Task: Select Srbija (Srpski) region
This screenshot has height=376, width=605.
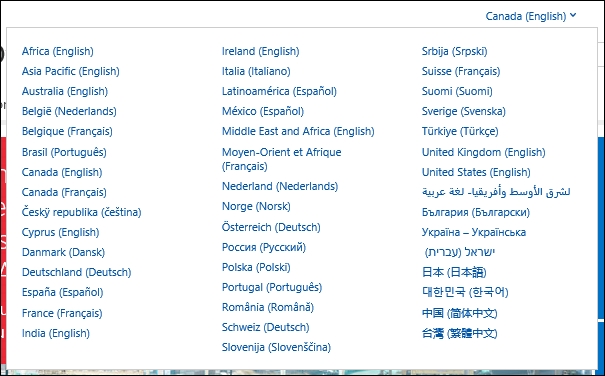Action: click(x=455, y=51)
